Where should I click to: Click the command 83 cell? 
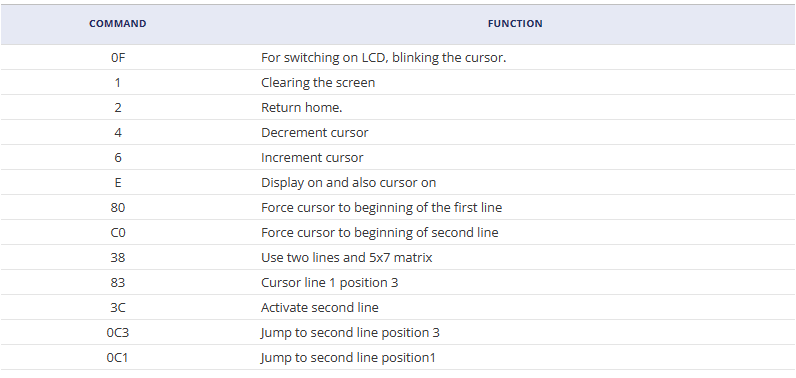point(118,283)
